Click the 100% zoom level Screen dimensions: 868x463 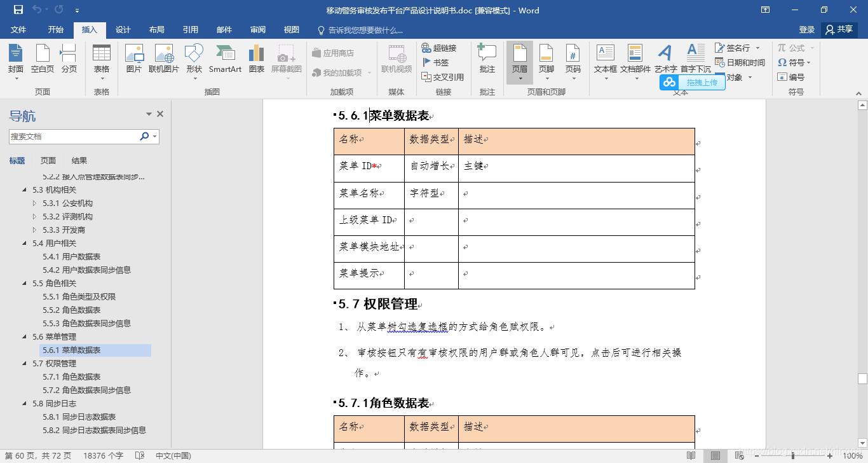click(x=853, y=455)
